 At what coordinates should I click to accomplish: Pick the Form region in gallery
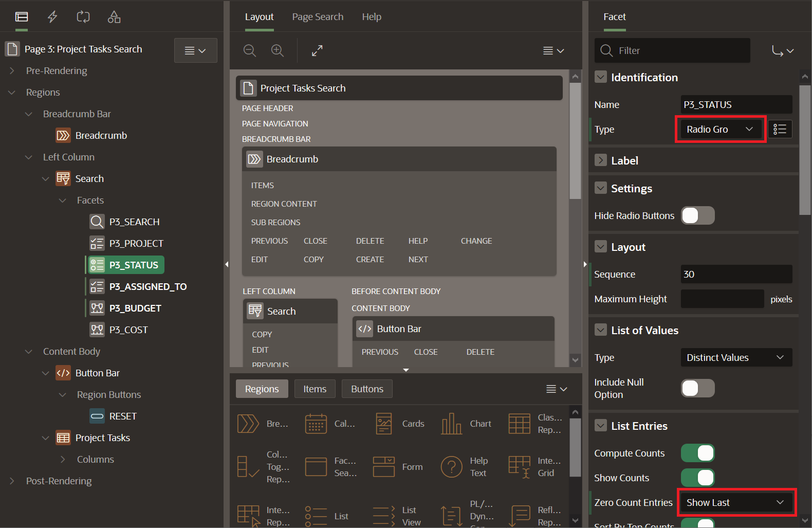tap(399, 467)
